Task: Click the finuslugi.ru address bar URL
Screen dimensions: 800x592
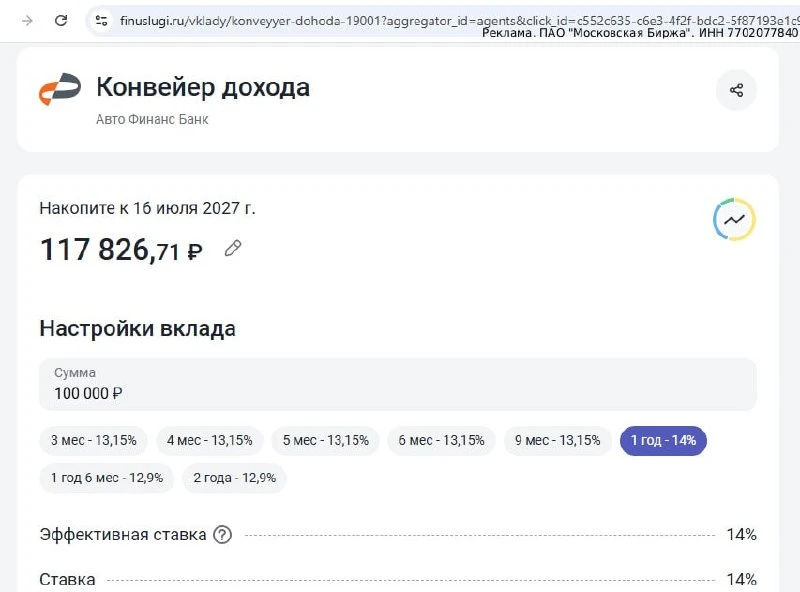Action: point(459,20)
